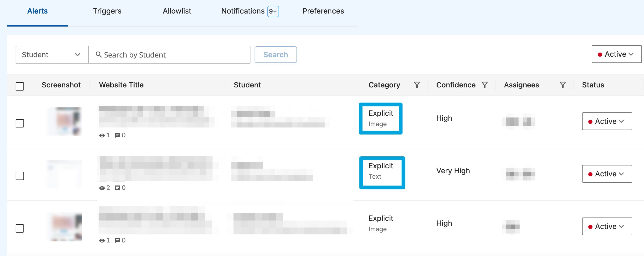Click the eye views icon in second row
Screen dimensions: 644x256
click(102, 188)
